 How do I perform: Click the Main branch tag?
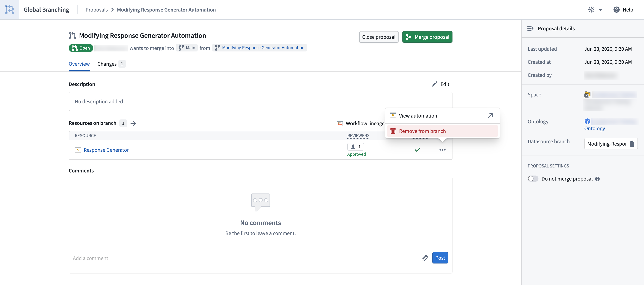(187, 48)
